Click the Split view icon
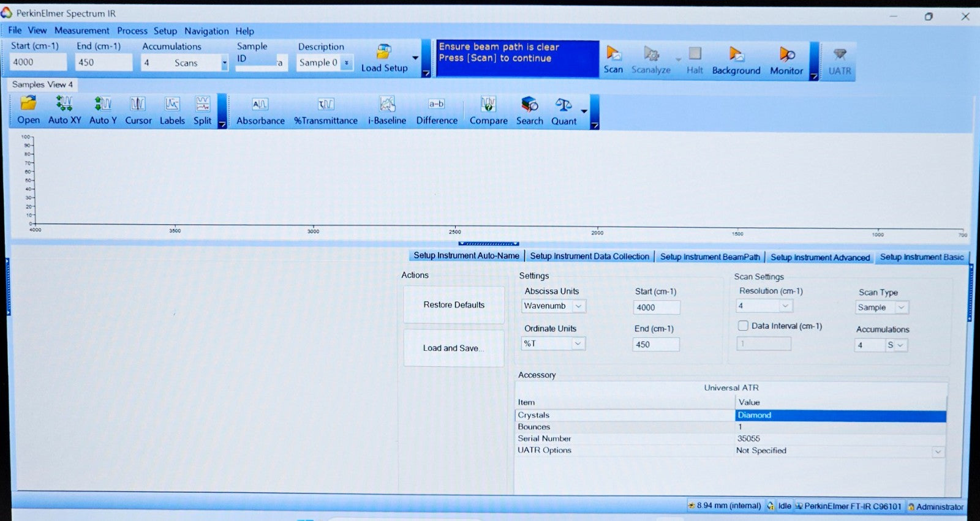Screen dimensions: 980x521 point(203,103)
